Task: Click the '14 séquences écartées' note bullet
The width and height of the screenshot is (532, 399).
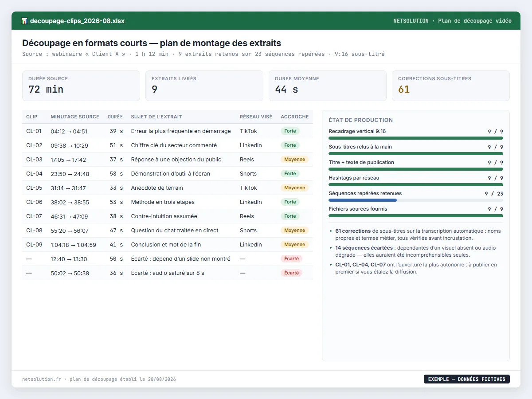Action: pos(416,251)
